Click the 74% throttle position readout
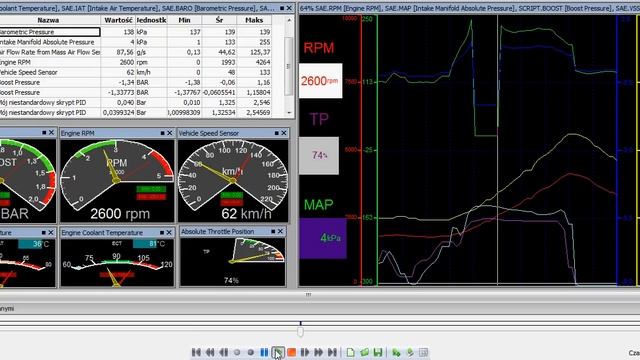The image size is (640, 360). 231,280
